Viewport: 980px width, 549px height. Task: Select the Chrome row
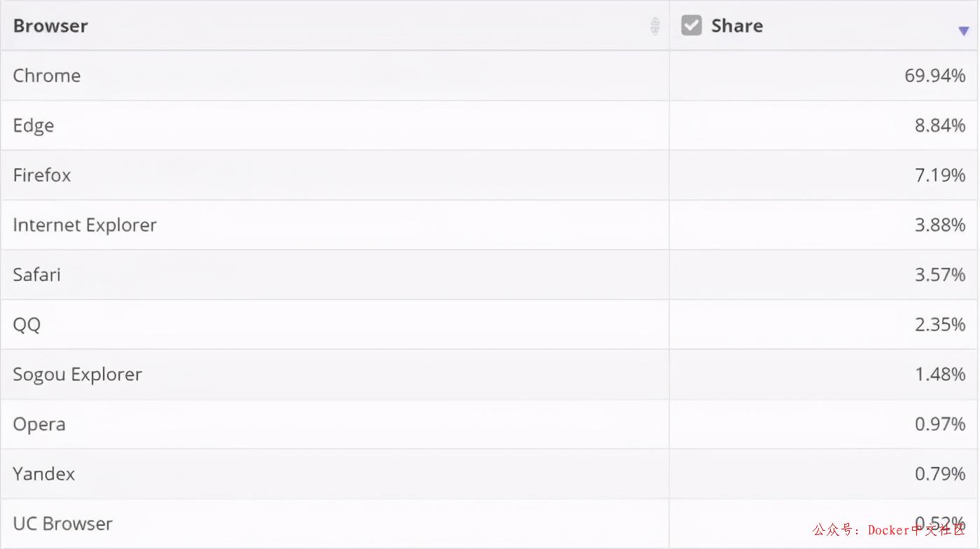point(47,76)
